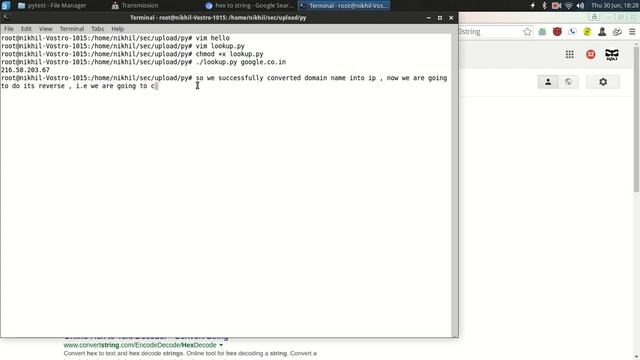The width and height of the screenshot is (640, 360).
Task: Open the Help menu in the terminal
Action: (x=118, y=29)
